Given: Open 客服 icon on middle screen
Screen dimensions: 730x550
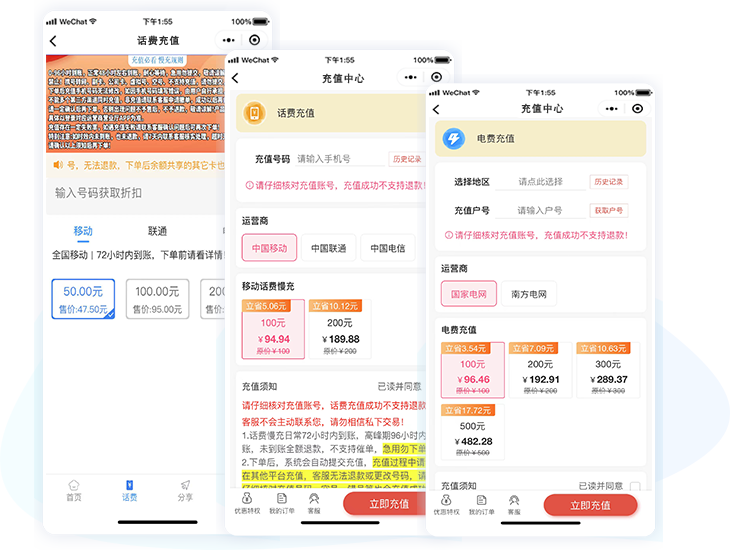Looking at the screenshot, I should point(314,504).
